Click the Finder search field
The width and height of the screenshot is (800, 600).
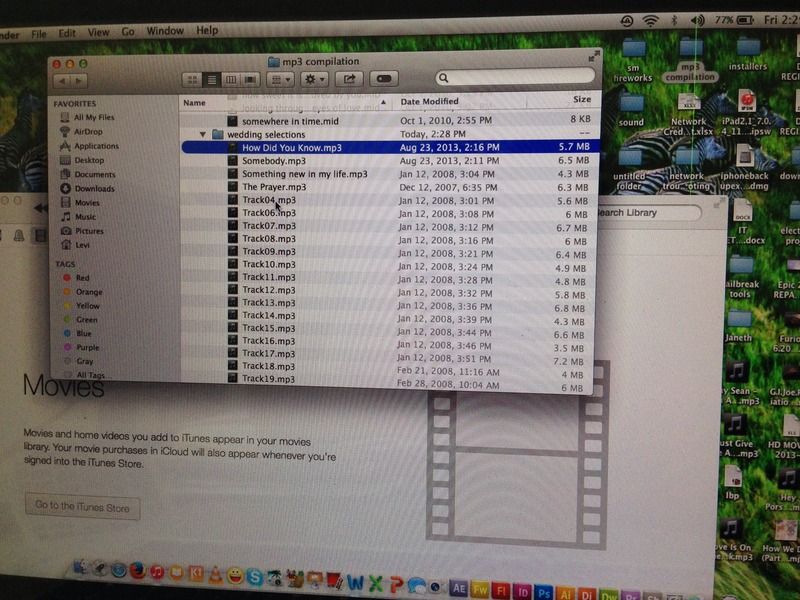tap(510, 77)
